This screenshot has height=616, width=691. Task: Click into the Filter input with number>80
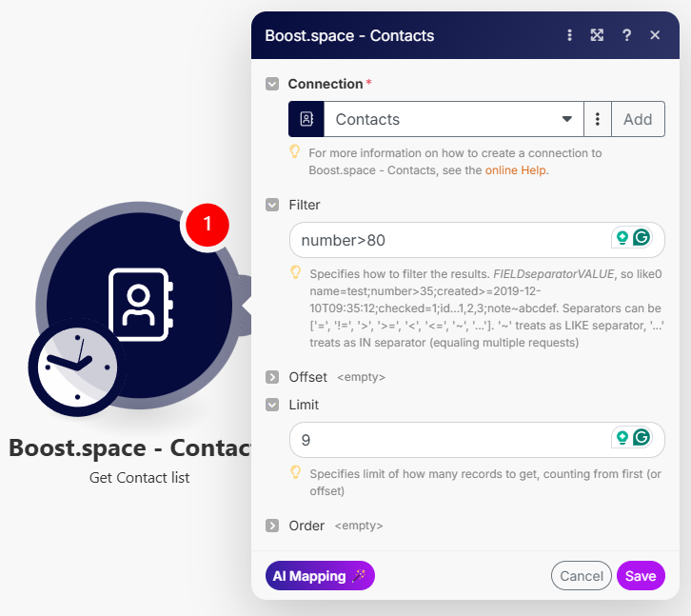pos(447,240)
